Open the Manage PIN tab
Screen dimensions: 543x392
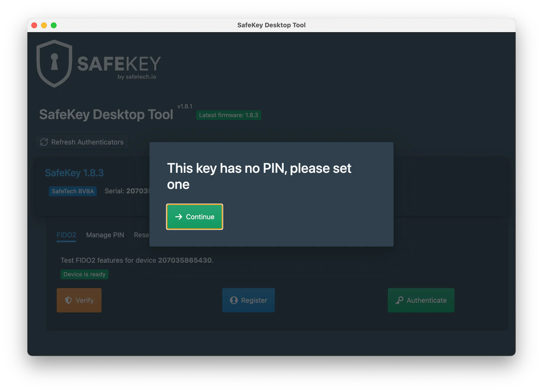105,235
